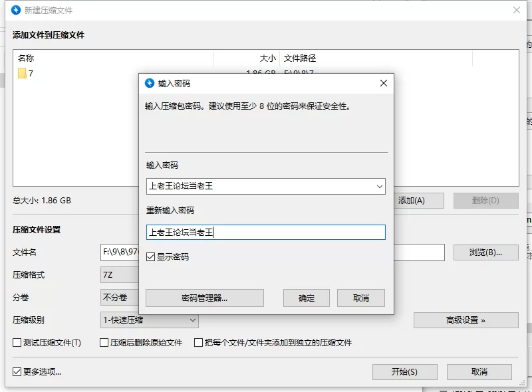532x392 pixels.
Task: Start compression with 开始(S) button
Action: click(x=405, y=372)
